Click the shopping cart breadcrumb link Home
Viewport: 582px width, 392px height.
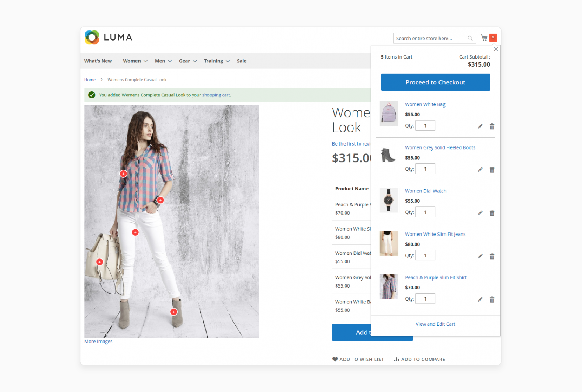click(x=89, y=79)
